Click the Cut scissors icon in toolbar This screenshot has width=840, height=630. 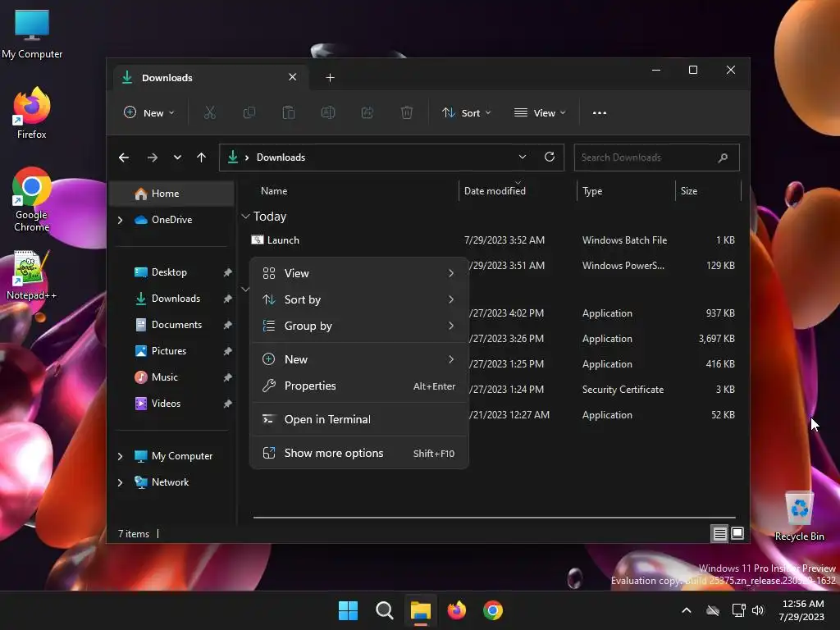(209, 112)
